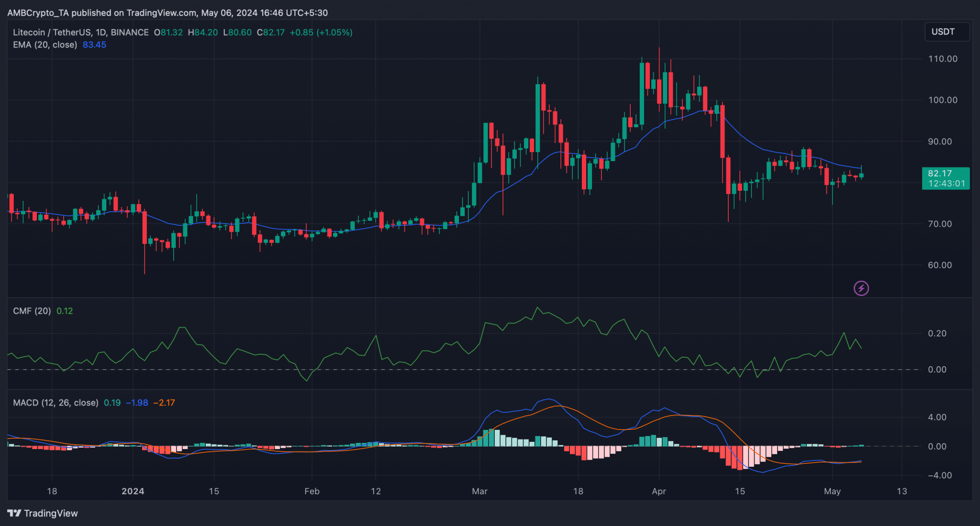Image resolution: width=980 pixels, height=526 pixels.
Task: Click the purple lightning bolt icon
Action: [x=861, y=288]
